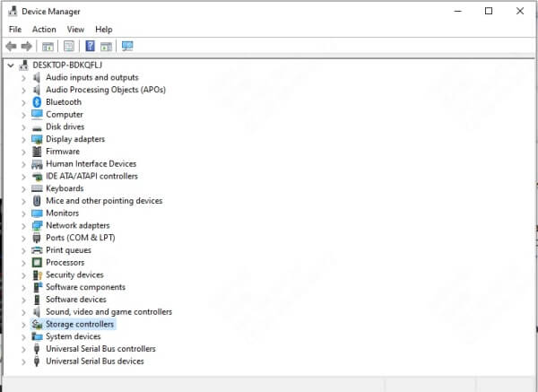Open the Help menu

click(104, 30)
